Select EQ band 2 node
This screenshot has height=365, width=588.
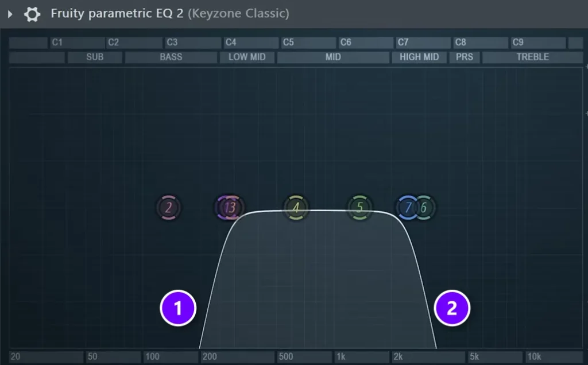pos(168,207)
